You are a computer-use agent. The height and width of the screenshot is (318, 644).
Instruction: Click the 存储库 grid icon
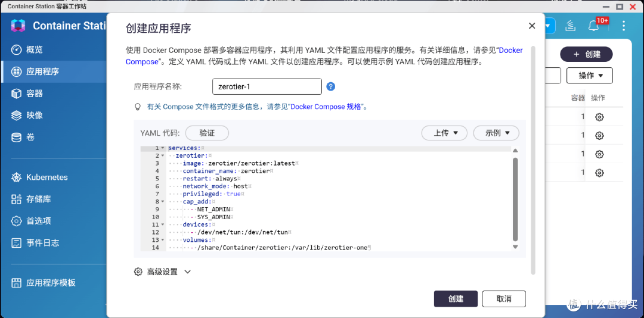pos(16,199)
